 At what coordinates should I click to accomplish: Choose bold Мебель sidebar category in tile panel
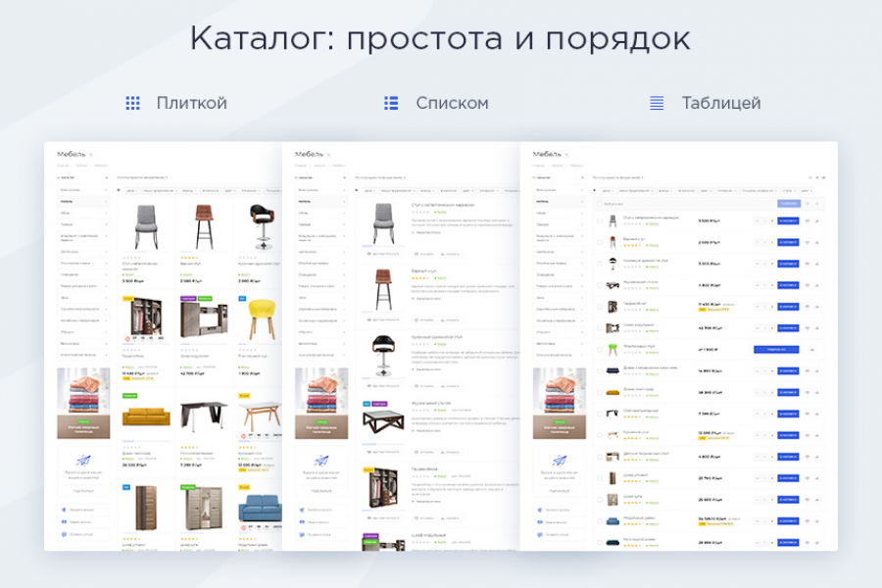point(83,202)
